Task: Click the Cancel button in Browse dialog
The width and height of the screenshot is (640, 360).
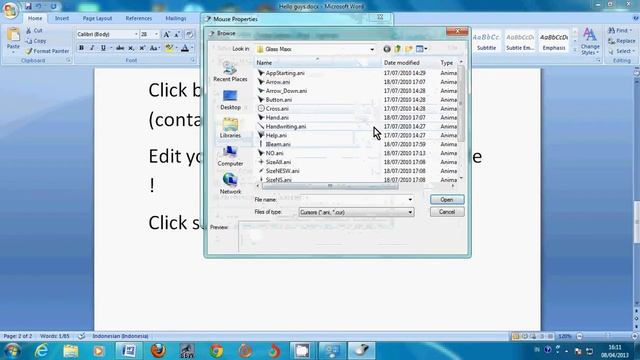Action: click(x=447, y=212)
